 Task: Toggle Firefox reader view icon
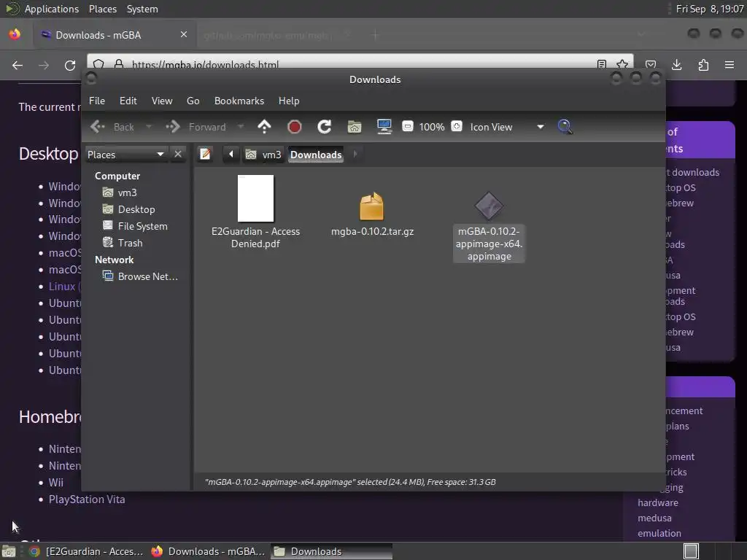point(602,64)
